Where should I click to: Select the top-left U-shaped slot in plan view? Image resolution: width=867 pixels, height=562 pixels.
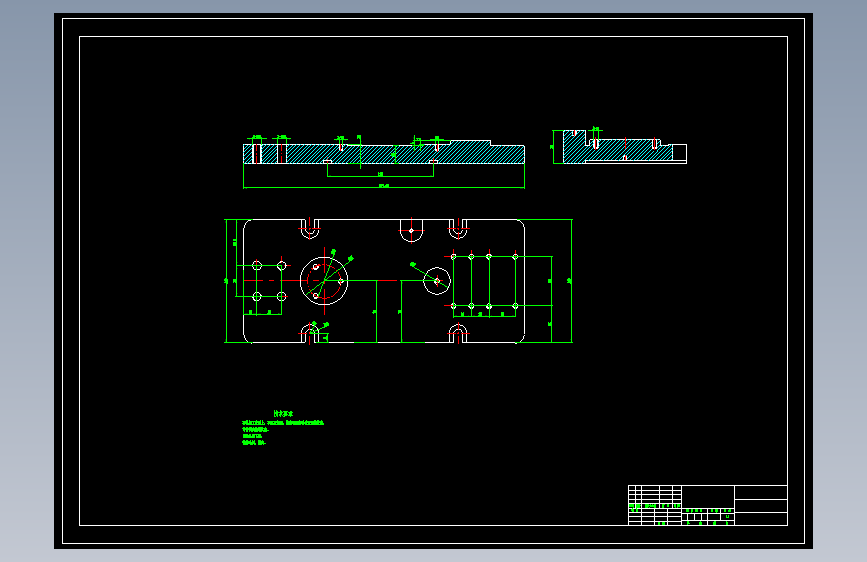(310, 229)
